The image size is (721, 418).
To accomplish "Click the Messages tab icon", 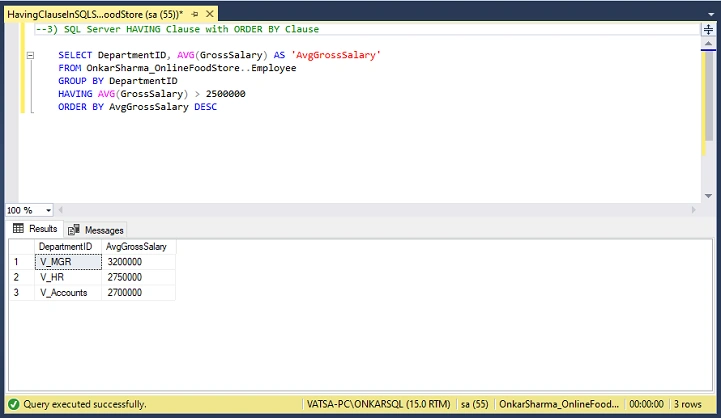I will [x=74, y=230].
